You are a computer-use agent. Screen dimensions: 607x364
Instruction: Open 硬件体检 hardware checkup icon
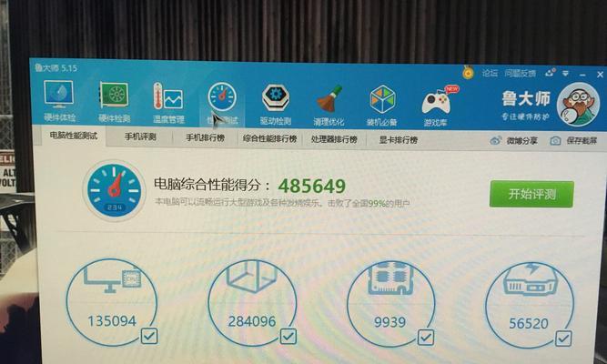click(x=59, y=101)
